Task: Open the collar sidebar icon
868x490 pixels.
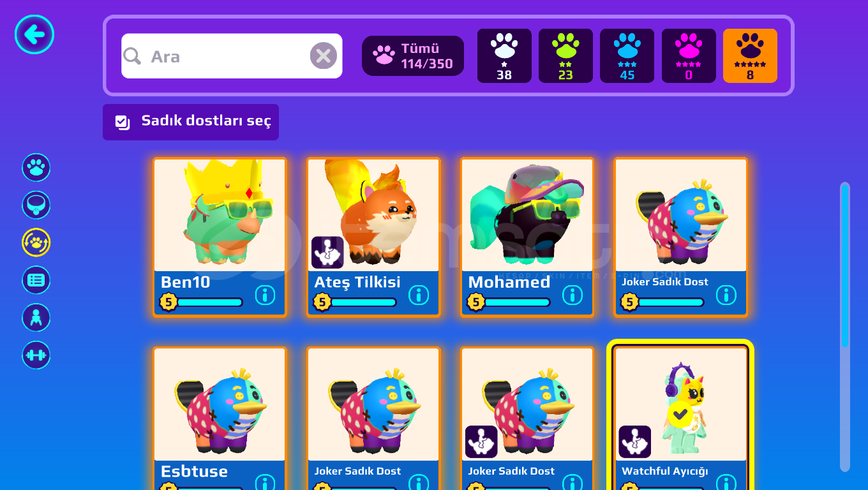Action: pyautogui.click(x=36, y=205)
